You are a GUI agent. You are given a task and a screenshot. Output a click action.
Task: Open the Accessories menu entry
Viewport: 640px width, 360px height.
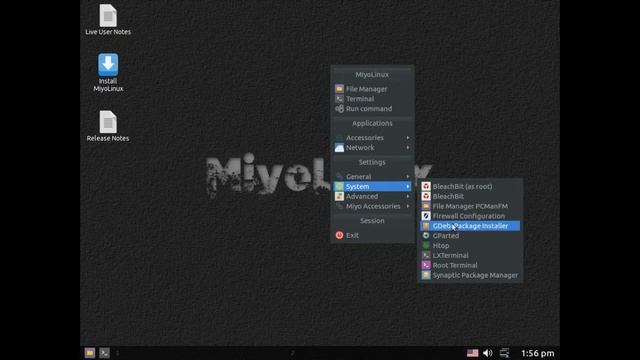(x=372, y=138)
